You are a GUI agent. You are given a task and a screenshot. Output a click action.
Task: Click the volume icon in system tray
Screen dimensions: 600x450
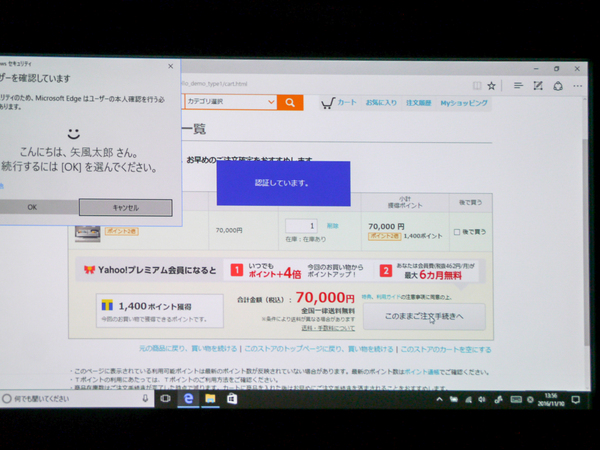pos(482,400)
